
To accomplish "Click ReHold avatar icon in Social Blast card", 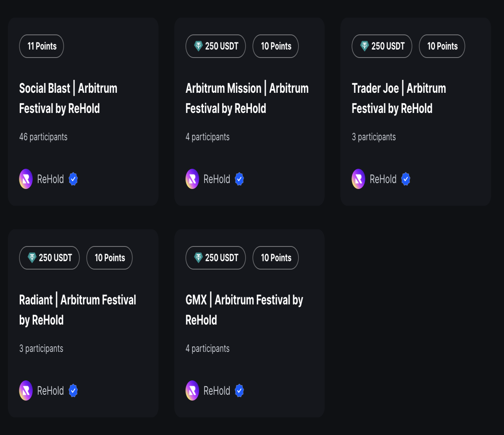I will 26,179.
